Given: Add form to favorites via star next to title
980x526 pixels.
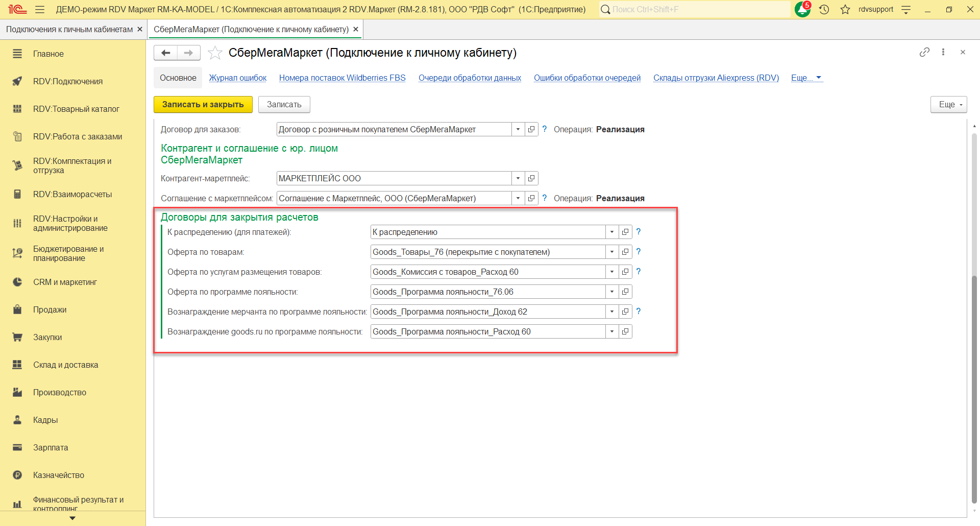Looking at the screenshot, I should point(215,53).
